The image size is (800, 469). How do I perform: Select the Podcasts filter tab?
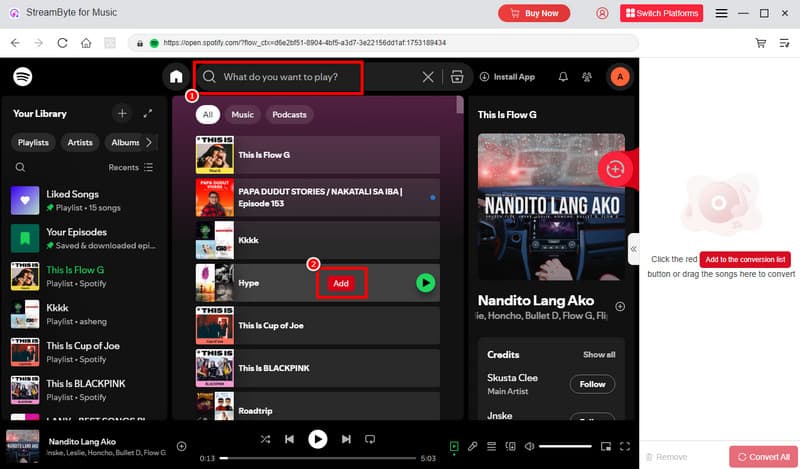(x=289, y=115)
